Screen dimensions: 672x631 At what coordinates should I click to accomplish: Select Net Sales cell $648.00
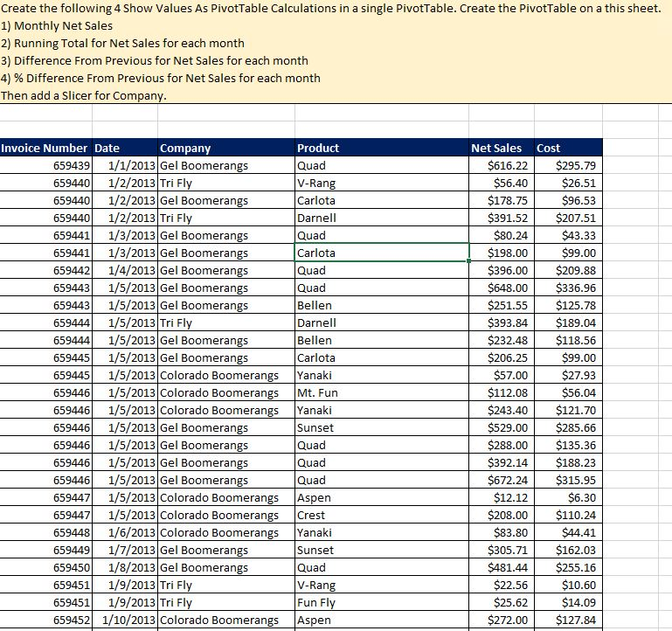(502, 288)
